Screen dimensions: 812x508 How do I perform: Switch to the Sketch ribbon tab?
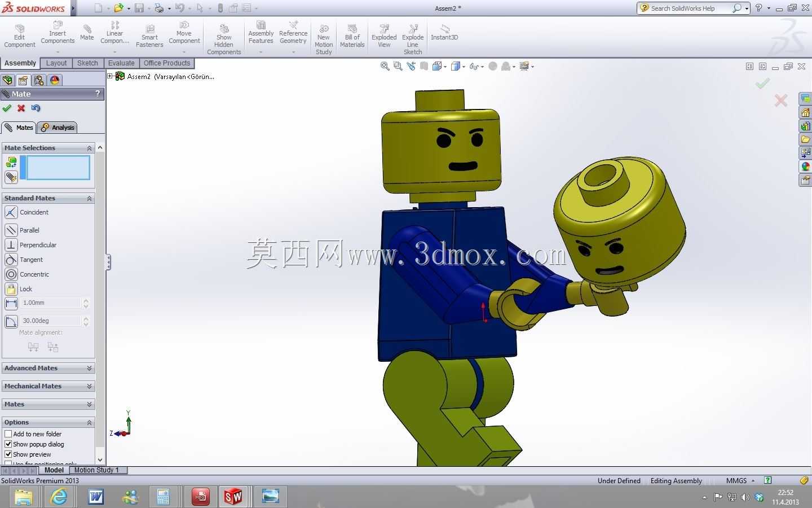pyautogui.click(x=87, y=63)
